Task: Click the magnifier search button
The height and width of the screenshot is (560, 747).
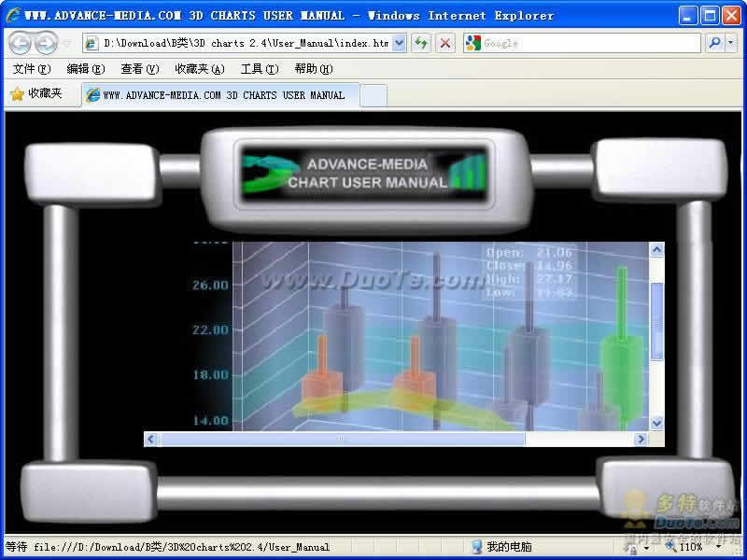Action: click(x=714, y=43)
